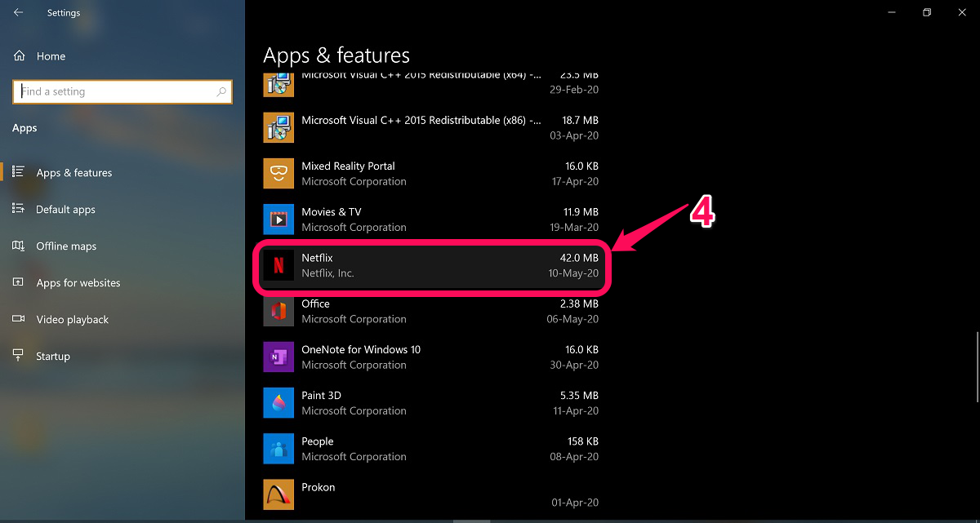980x523 pixels.
Task: Focus the Find a setting search box
Action: coord(122,92)
